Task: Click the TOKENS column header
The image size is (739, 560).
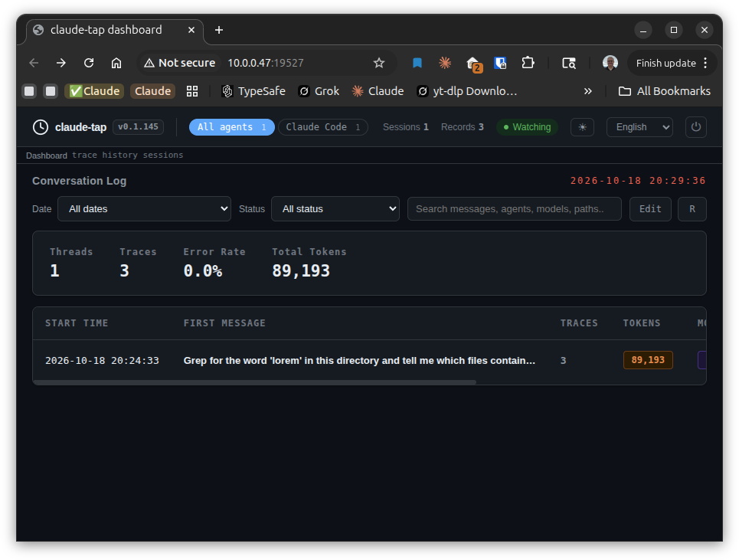Action: [x=642, y=323]
